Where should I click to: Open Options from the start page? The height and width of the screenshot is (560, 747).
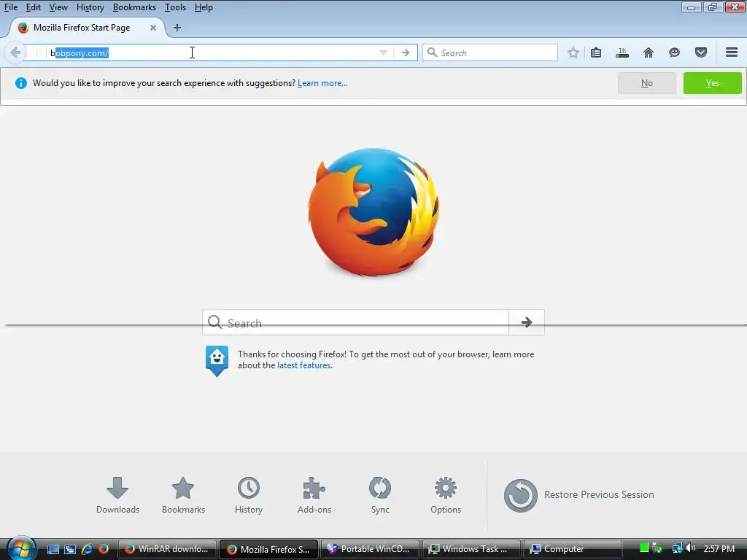coord(446,495)
